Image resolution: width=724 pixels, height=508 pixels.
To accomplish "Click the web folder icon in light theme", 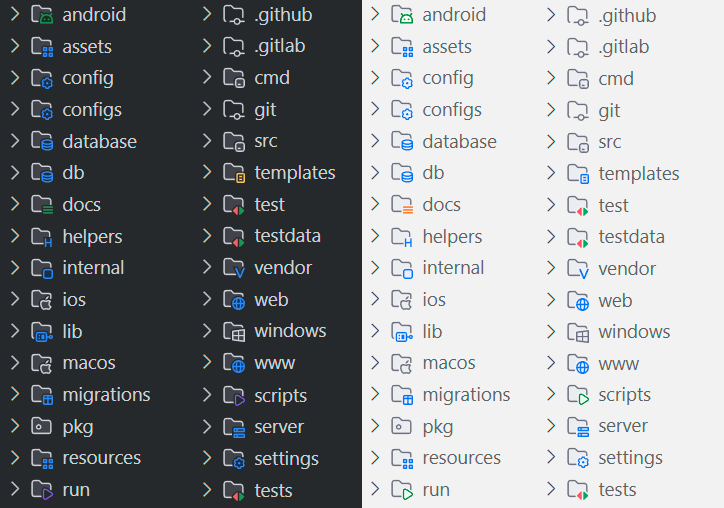I will (x=578, y=301).
